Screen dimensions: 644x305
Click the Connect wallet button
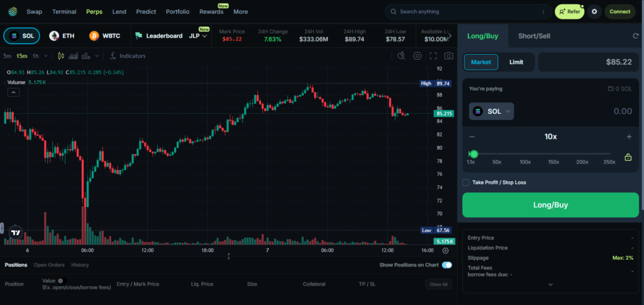coord(619,11)
